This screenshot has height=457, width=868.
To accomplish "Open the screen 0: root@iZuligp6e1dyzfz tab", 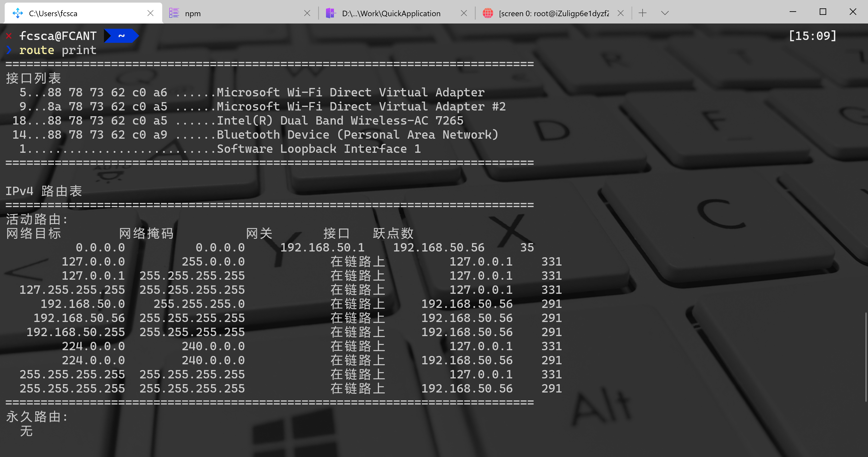I will 553,13.
